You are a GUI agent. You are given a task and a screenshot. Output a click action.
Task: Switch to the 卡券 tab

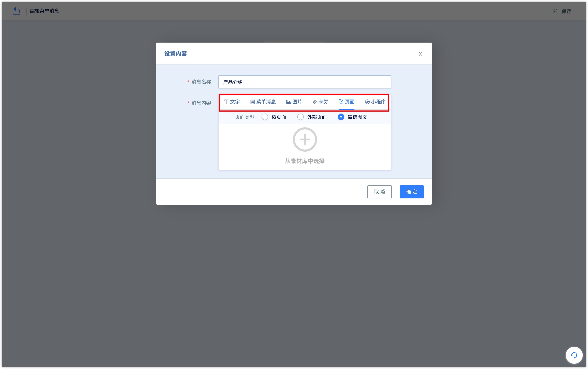click(320, 102)
